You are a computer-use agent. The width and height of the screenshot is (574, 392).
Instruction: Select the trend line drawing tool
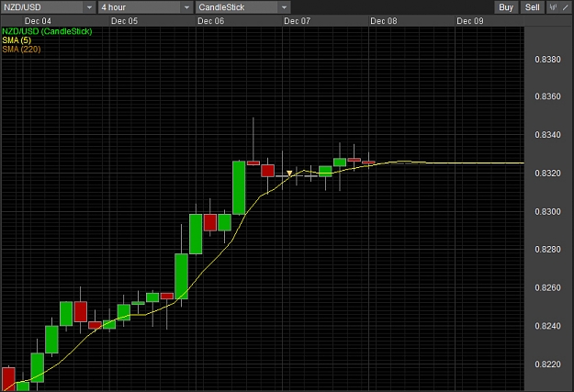click(566, 7)
